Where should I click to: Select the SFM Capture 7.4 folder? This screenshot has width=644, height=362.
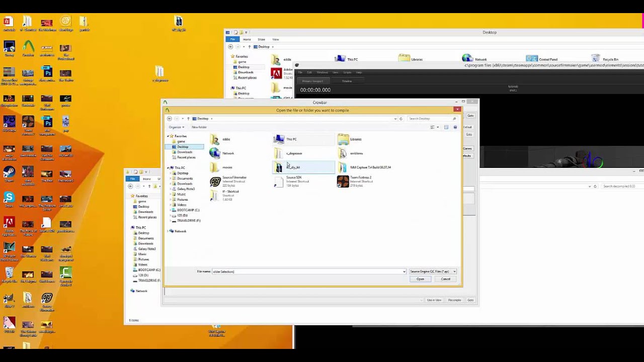[x=364, y=167]
